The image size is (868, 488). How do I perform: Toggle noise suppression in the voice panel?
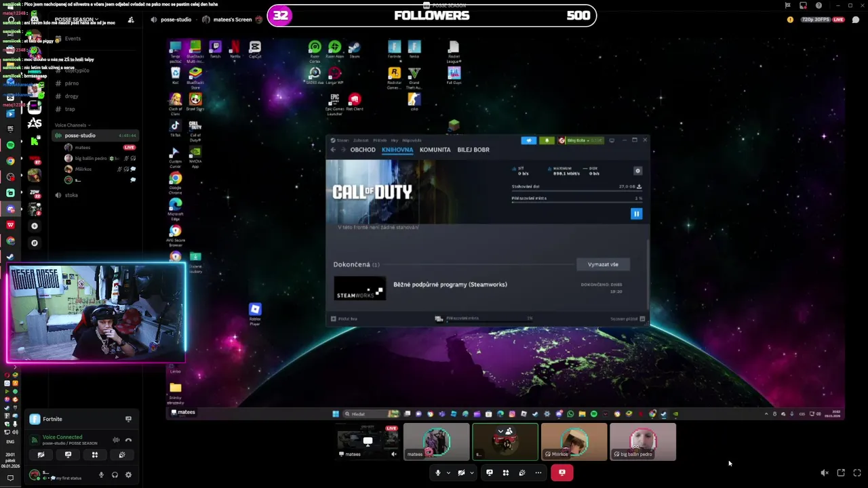(116, 440)
